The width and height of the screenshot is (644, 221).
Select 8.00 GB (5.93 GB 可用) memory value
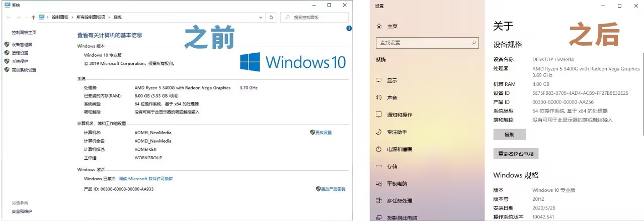156,95
